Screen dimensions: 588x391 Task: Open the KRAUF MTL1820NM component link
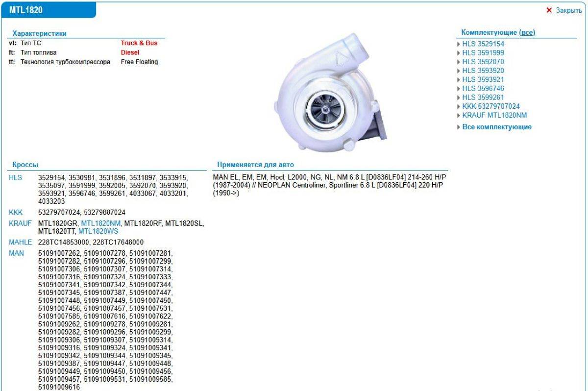click(x=494, y=115)
